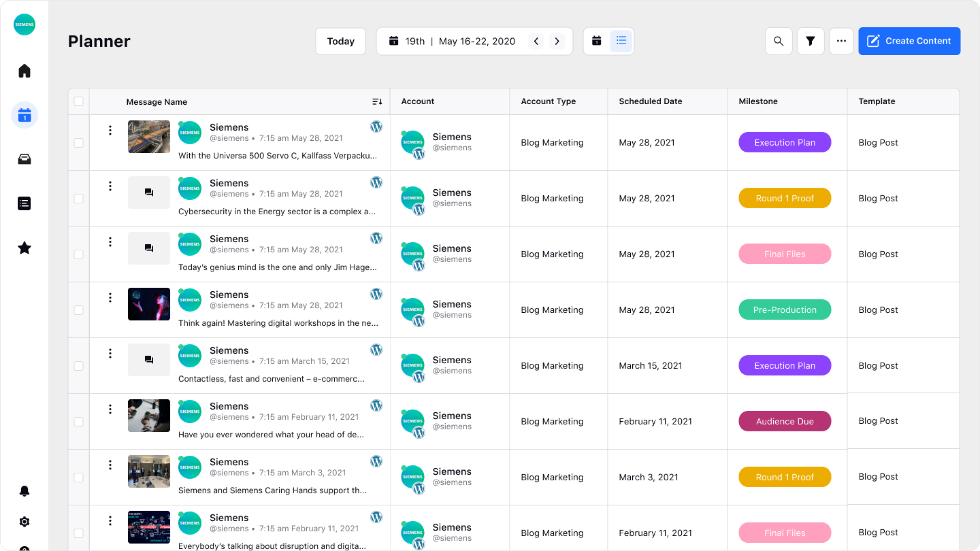Select checkbox for Today's genius mind row
The width and height of the screenshot is (980, 551).
79,254
